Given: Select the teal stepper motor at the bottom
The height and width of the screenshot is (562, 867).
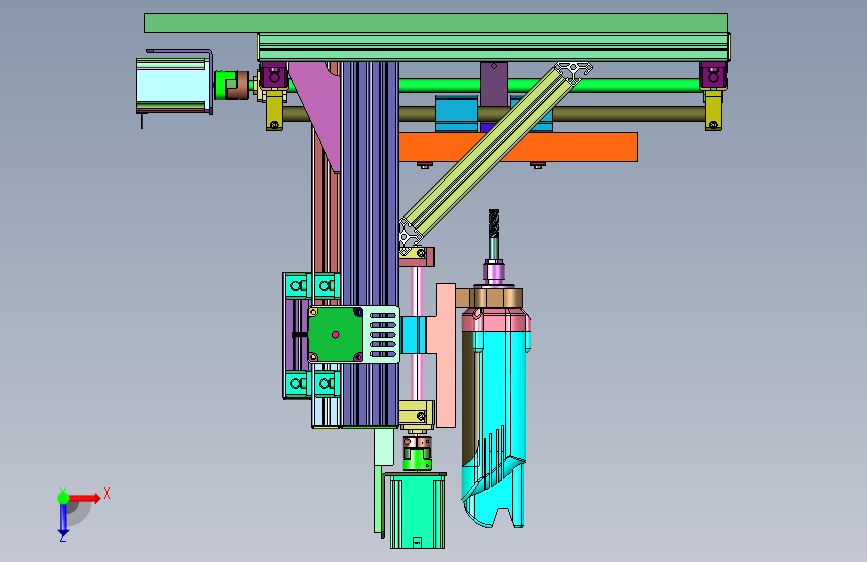Looking at the screenshot, I should point(417,511).
